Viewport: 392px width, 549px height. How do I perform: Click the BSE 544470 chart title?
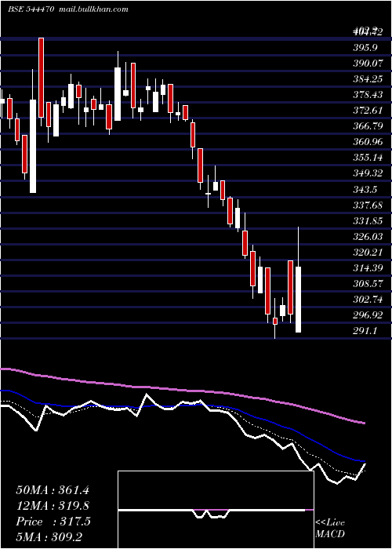(x=31, y=9)
